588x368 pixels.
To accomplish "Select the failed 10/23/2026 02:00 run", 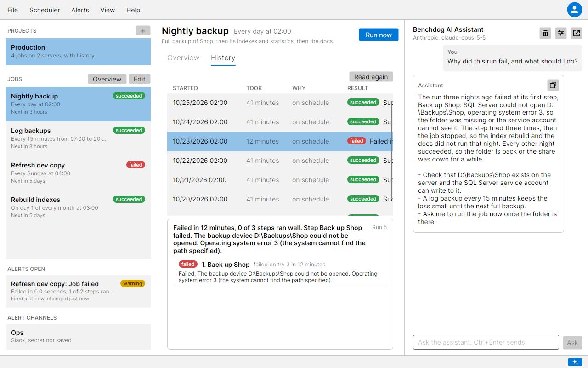I will coord(280,141).
